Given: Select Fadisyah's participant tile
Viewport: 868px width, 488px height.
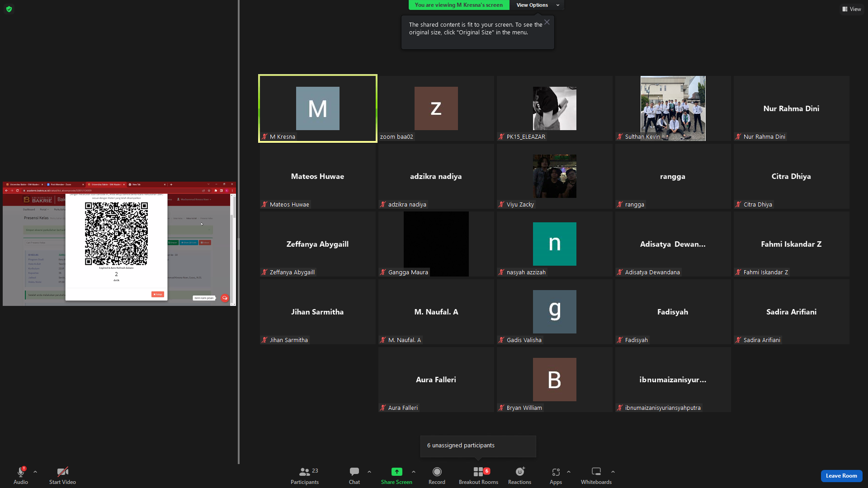Looking at the screenshot, I should [x=673, y=312].
